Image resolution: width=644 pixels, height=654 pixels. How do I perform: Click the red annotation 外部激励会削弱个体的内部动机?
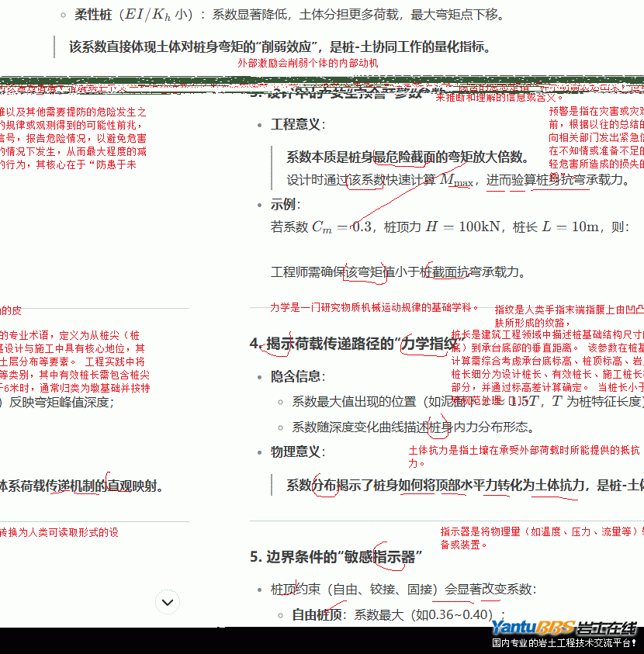pos(308,63)
